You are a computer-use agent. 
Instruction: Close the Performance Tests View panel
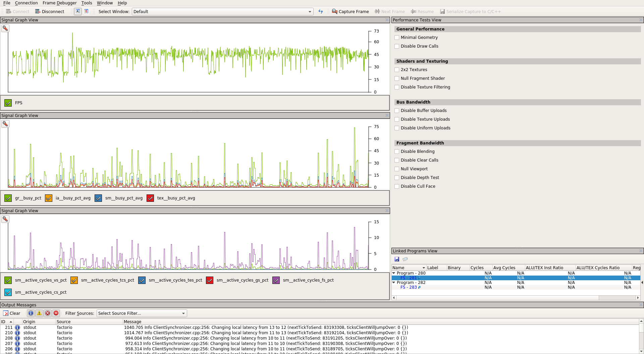tap(641, 20)
